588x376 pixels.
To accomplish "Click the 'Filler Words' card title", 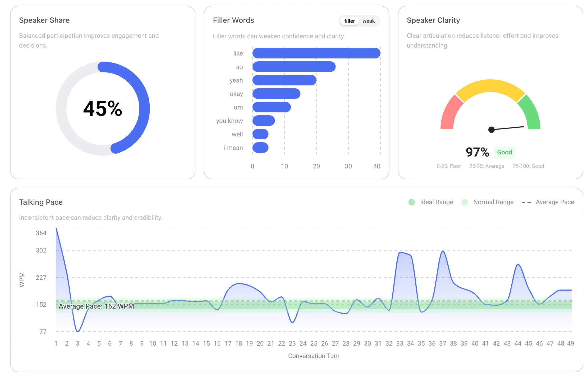I will tap(233, 20).
